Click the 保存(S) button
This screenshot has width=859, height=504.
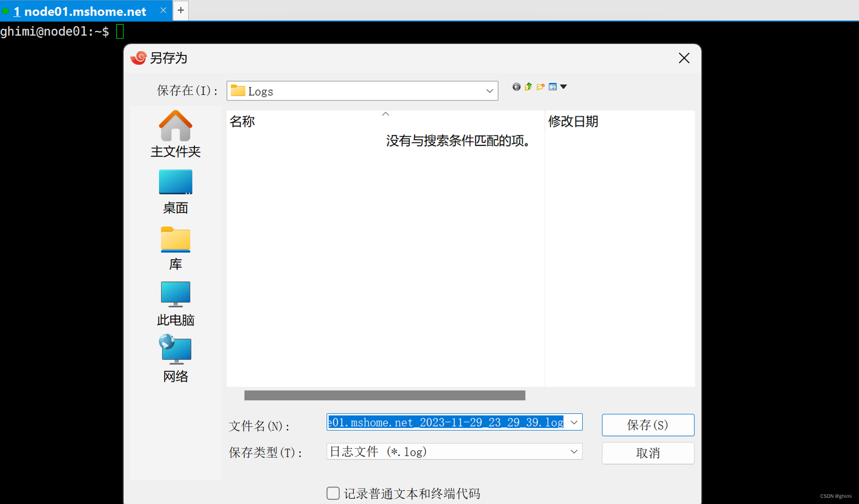click(648, 425)
